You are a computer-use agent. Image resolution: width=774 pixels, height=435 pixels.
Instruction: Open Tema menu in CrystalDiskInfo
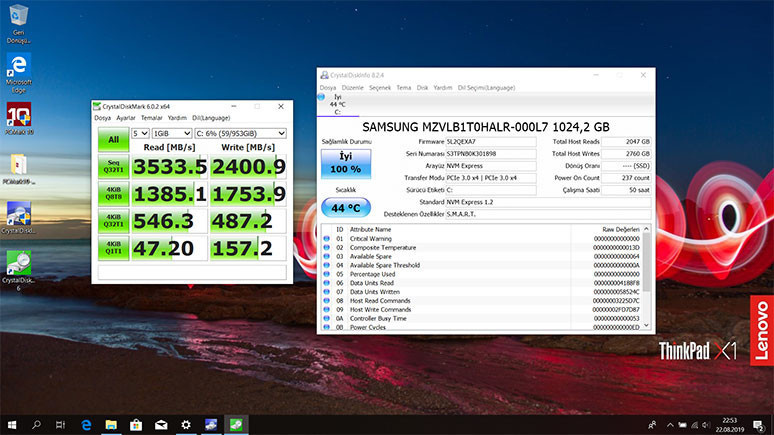pyautogui.click(x=403, y=87)
